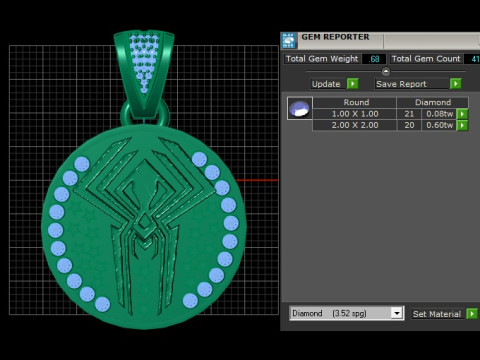480x360 pixels.
Task: Click the Total Gem Count label
Action: click(x=426, y=59)
